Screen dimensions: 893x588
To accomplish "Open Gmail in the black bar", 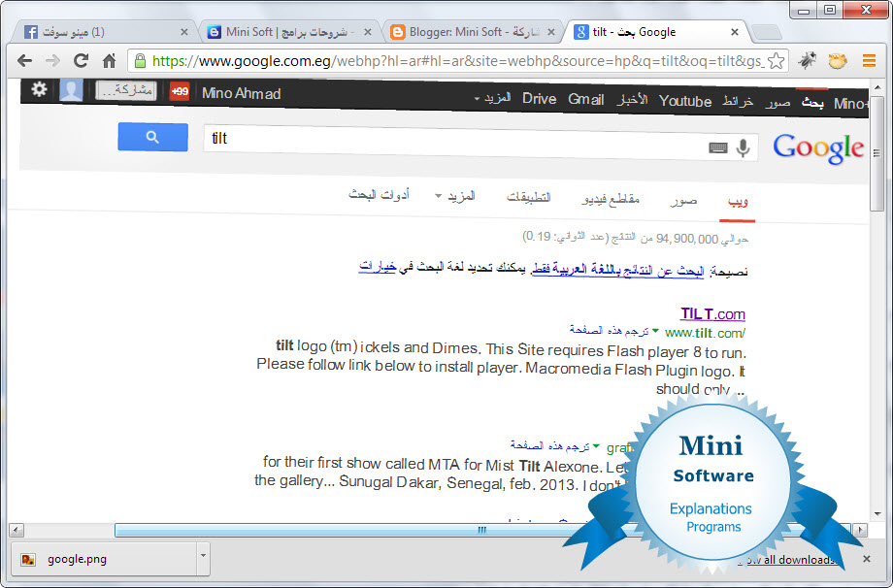I will pyautogui.click(x=585, y=99).
